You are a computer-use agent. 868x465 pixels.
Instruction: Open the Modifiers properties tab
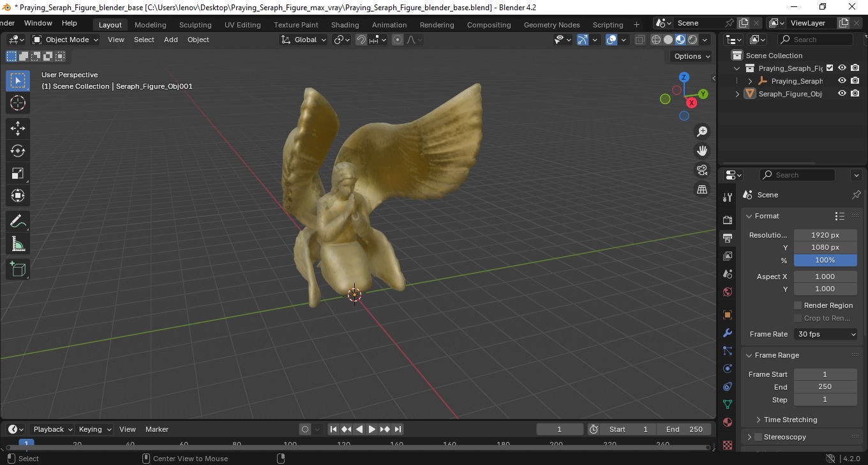(728, 333)
